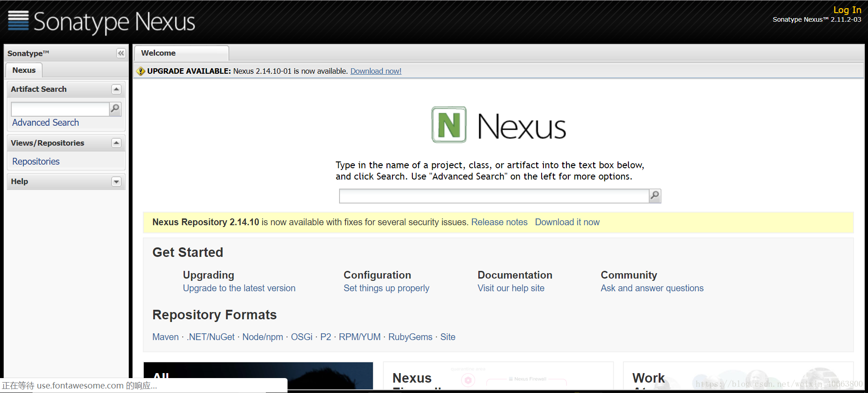Click the Artifact Search magnifier icon

pos(115,109)
